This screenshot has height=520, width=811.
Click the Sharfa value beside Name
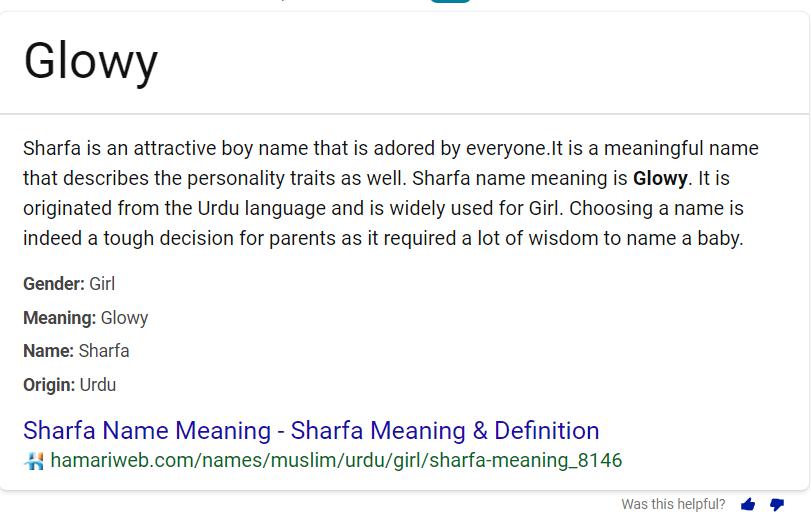coord(104,351)
